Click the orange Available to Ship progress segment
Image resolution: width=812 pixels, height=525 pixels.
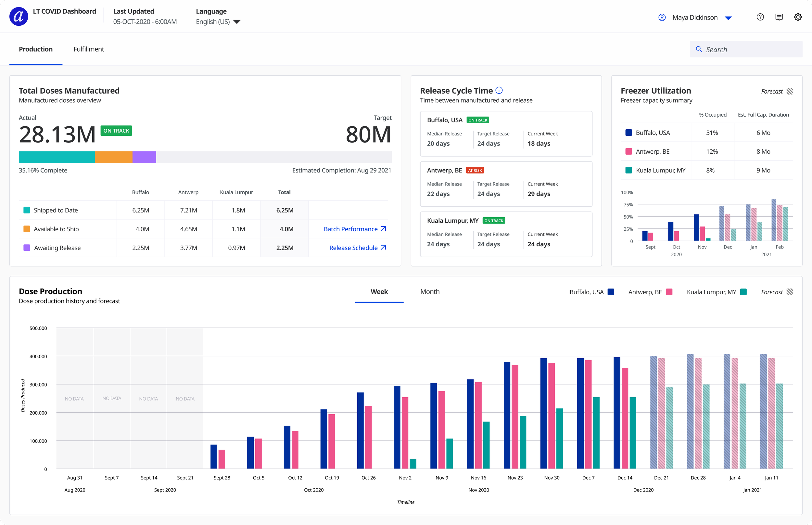(113, 157)
